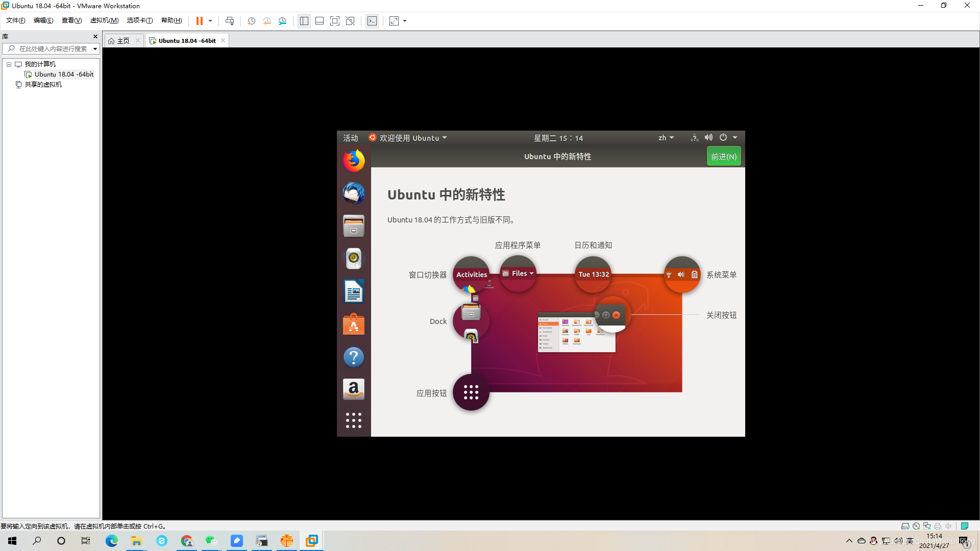Open Thunderbird mail in the dock
Screen dimensions: 980x551
(x=353, y=193)
